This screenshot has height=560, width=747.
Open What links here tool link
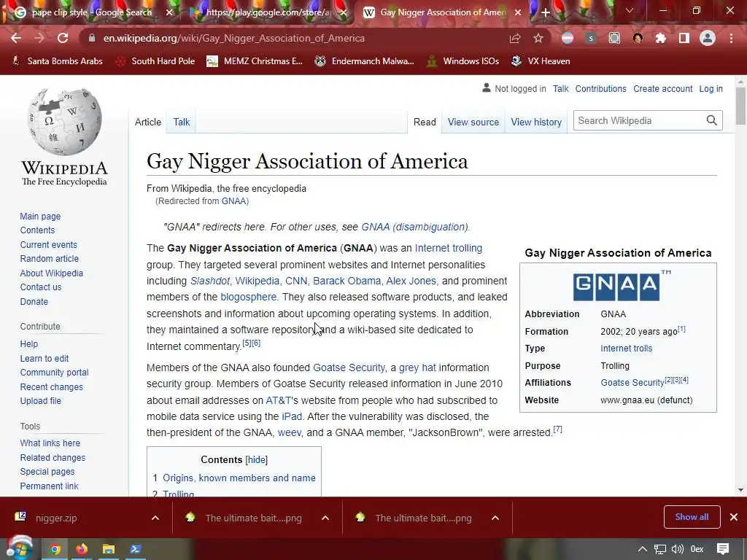click(x=50, y=443)
